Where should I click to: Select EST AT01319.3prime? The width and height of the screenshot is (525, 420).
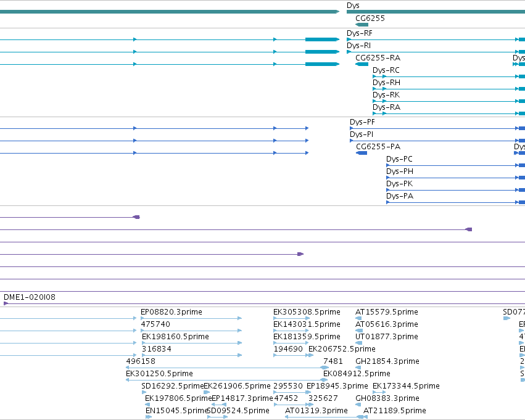(316, 411)
